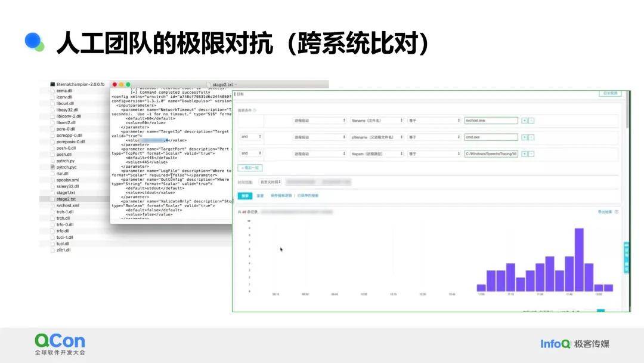Select tuci-1.dll in the file list

tap(65, 237)
